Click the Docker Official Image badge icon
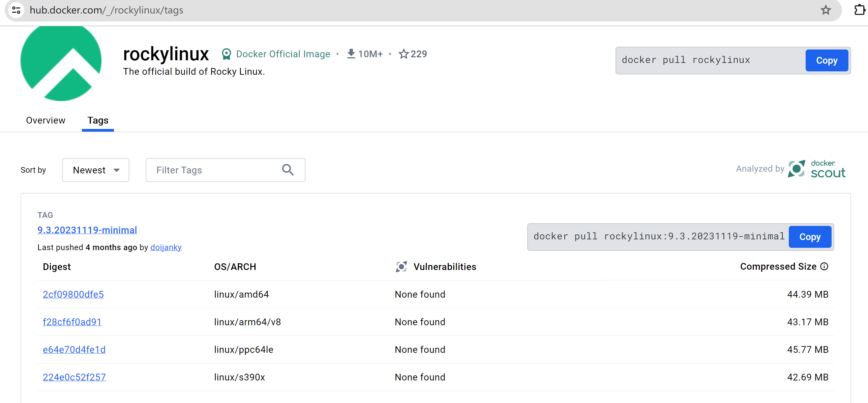868x403 pixels. tap(227, 54)
